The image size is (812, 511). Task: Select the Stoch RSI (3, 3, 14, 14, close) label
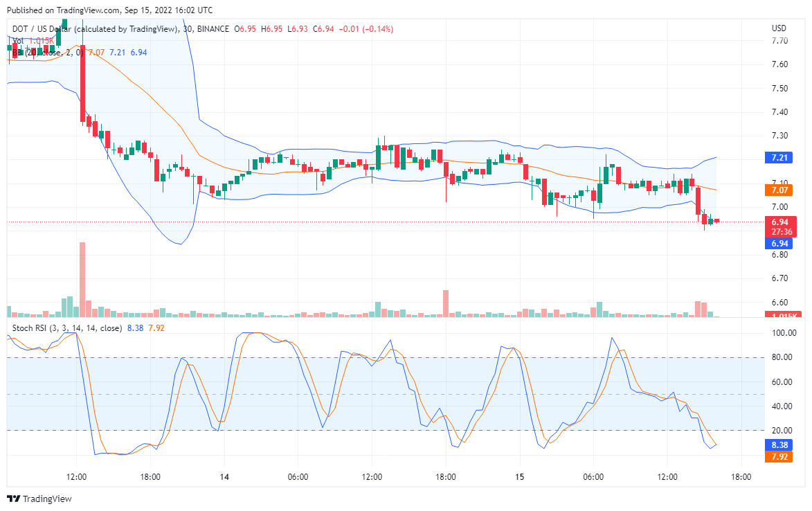point(67,328)
